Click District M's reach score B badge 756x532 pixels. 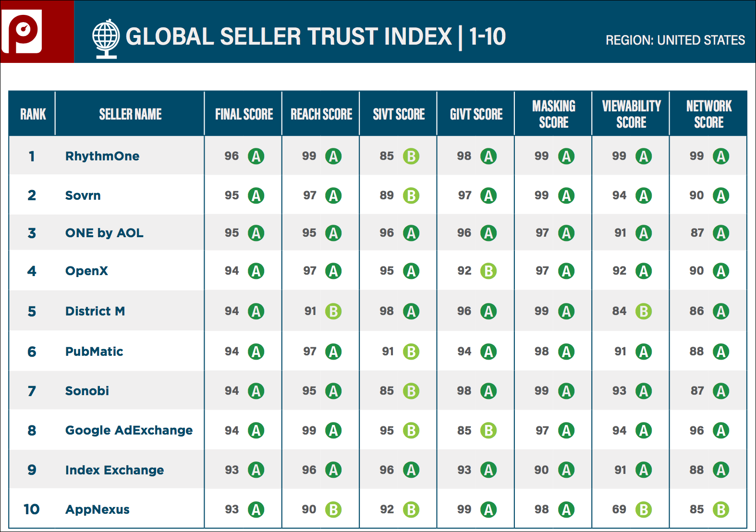(333, 311)
